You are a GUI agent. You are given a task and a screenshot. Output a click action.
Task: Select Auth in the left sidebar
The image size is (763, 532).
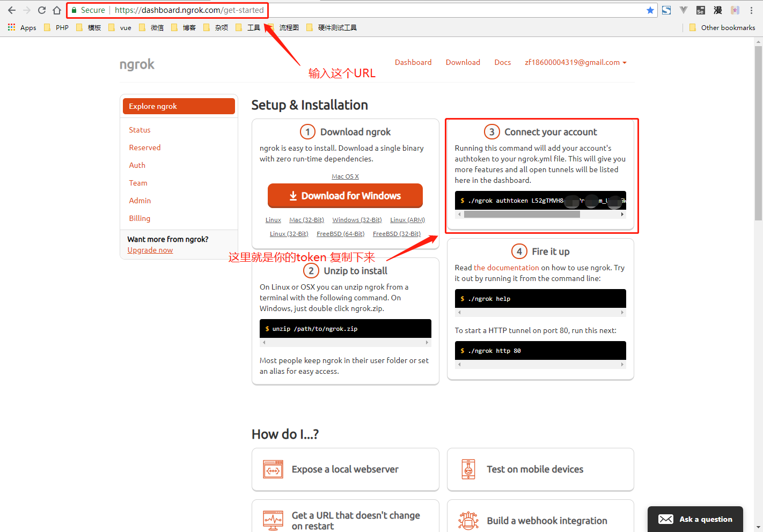[x=137, y=165]
